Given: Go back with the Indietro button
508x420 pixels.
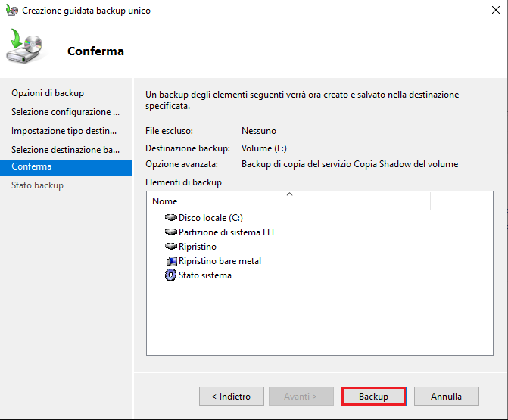Looking at the screenshot, I should pos(231,397).
